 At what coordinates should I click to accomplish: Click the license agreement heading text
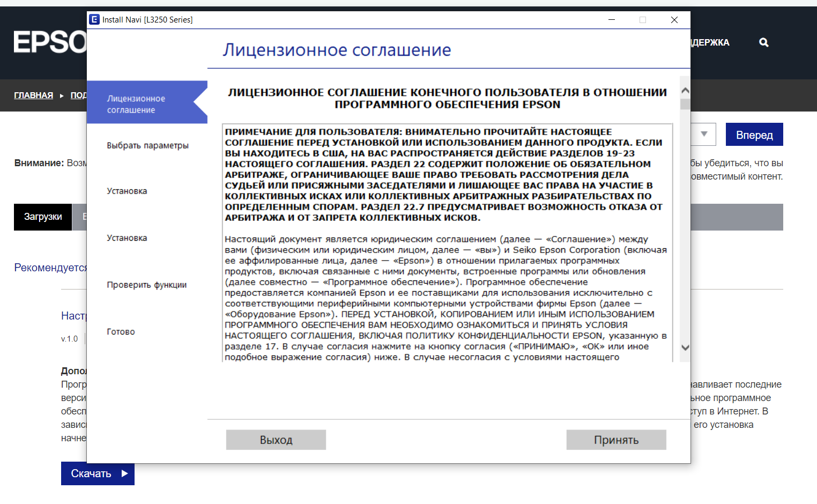448,98
